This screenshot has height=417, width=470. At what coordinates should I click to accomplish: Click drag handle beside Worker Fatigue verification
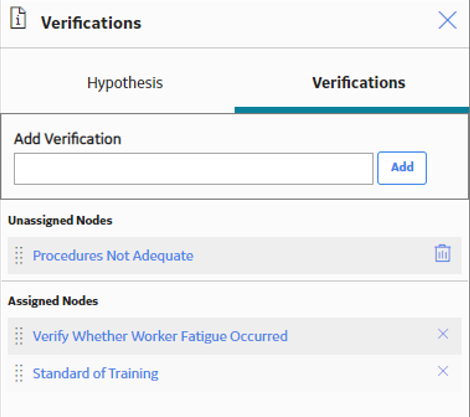click(x=19, y=336)
